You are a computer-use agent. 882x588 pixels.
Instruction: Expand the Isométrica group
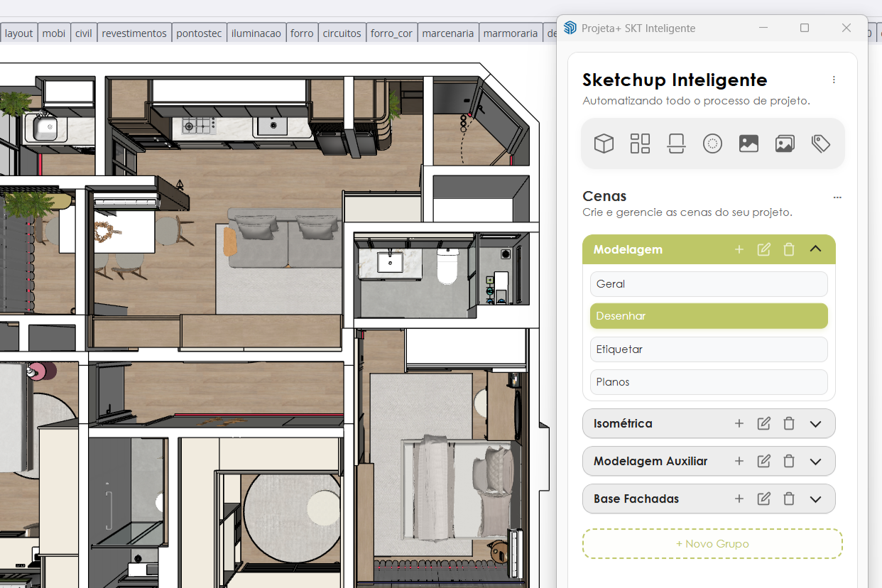(815, 423)
